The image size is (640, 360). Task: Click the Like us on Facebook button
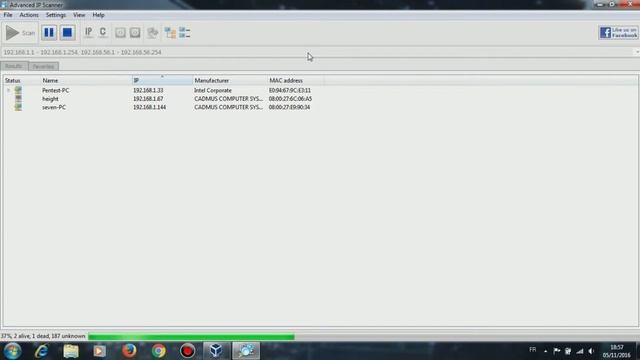618,33
